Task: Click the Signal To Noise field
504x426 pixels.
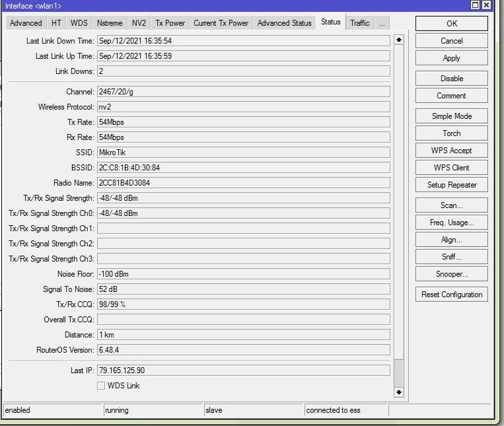Action: coord(244,289)
